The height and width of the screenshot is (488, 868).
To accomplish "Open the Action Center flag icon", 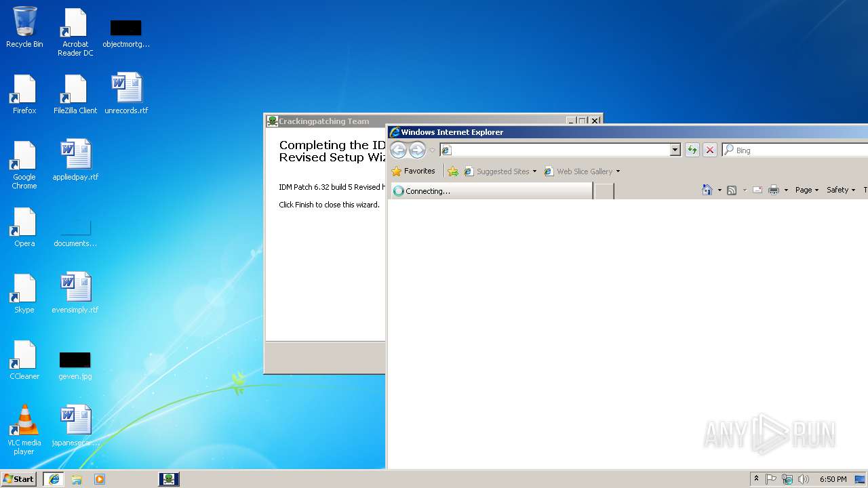I will 771,479.
